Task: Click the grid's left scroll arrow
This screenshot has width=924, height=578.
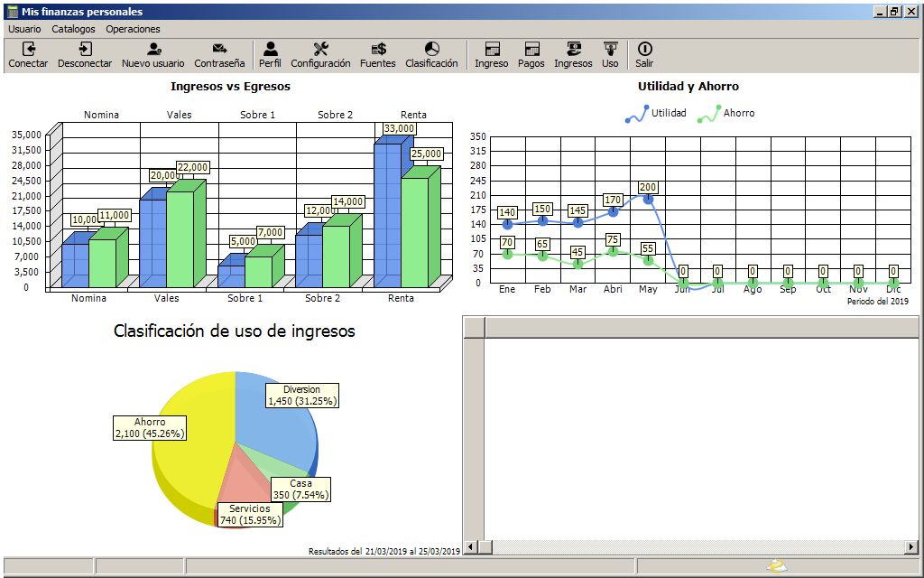Action: (470, 546)
